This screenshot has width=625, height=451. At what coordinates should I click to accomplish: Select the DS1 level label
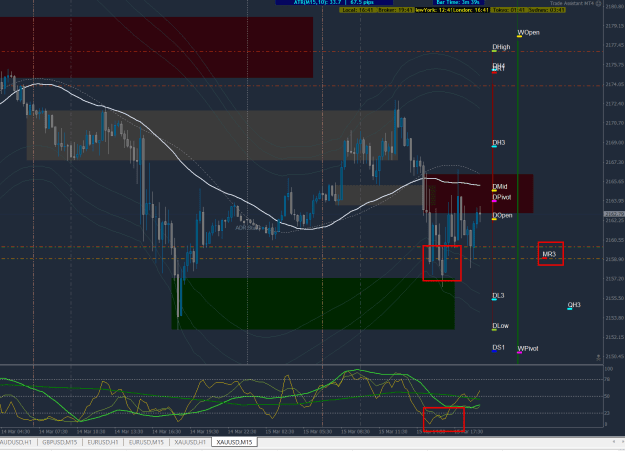point(499,348)
